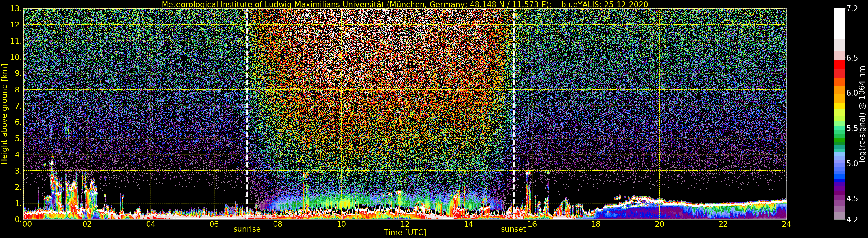The height and width of the screenshot is (238, 868).
Task: Click the sunrise label below the time axis
Action: pyautogui.click(x=247, y=229)
